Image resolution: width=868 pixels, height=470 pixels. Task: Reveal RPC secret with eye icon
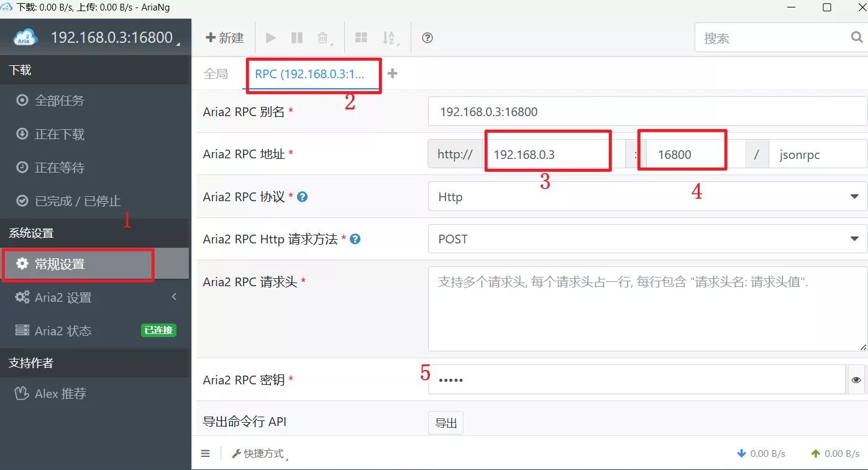[856, 379]
